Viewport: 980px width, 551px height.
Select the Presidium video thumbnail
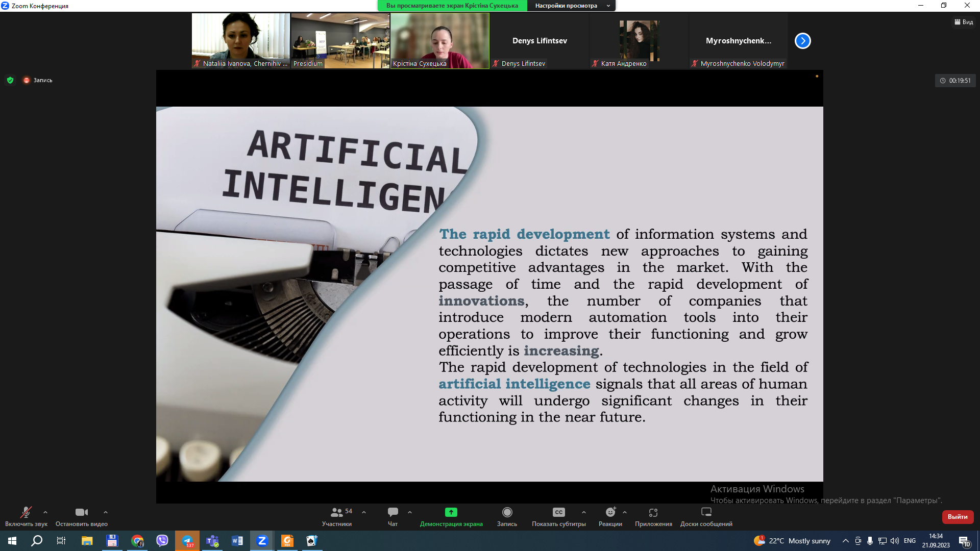click(340, 41)
